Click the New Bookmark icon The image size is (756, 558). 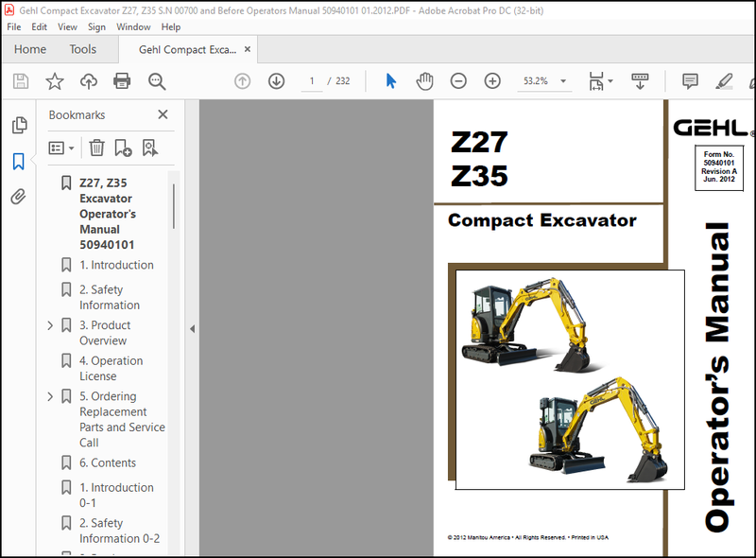(123, 148)
